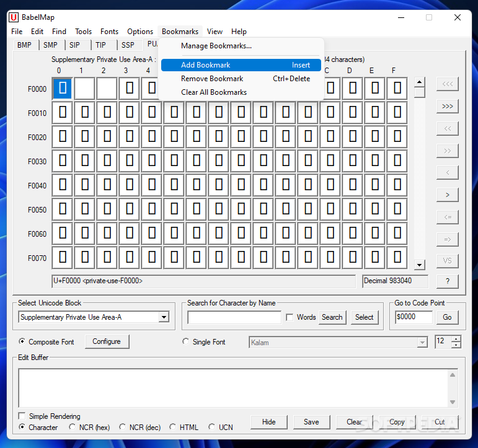Click the Configure button
Image resolution: width=478 pixels, height=448 pixels.
point(107,341)
